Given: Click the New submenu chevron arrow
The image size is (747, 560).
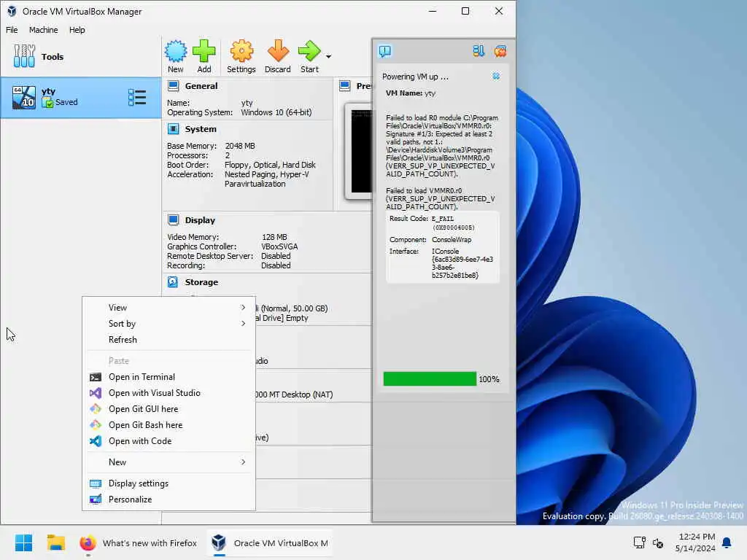Looking at the screenshot, I should pos(244,462).
